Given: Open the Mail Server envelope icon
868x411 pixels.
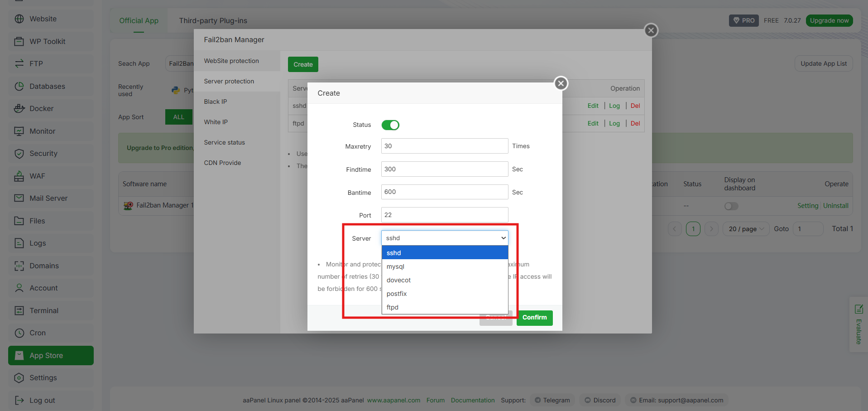Looking at the screenshot, I should click(19, 198).
